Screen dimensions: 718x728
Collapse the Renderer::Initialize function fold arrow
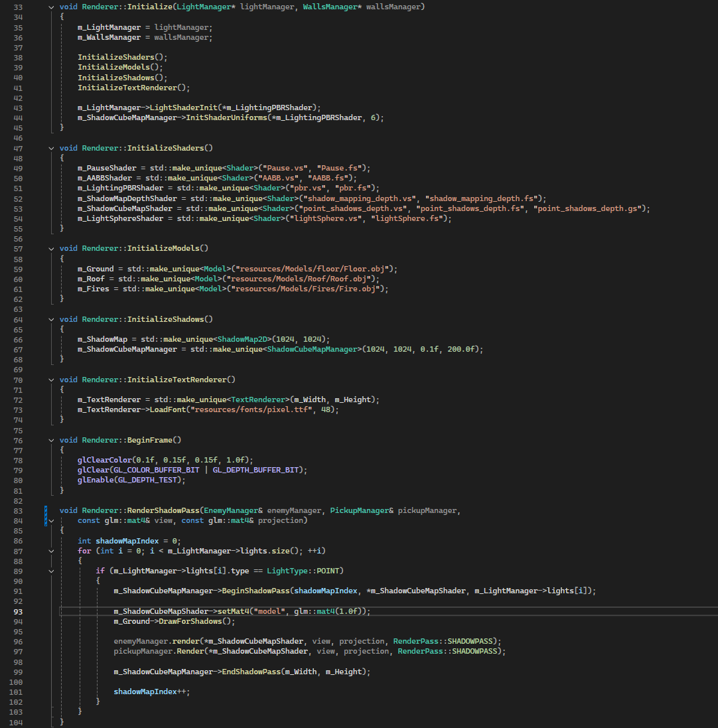[x=52, y=7]
